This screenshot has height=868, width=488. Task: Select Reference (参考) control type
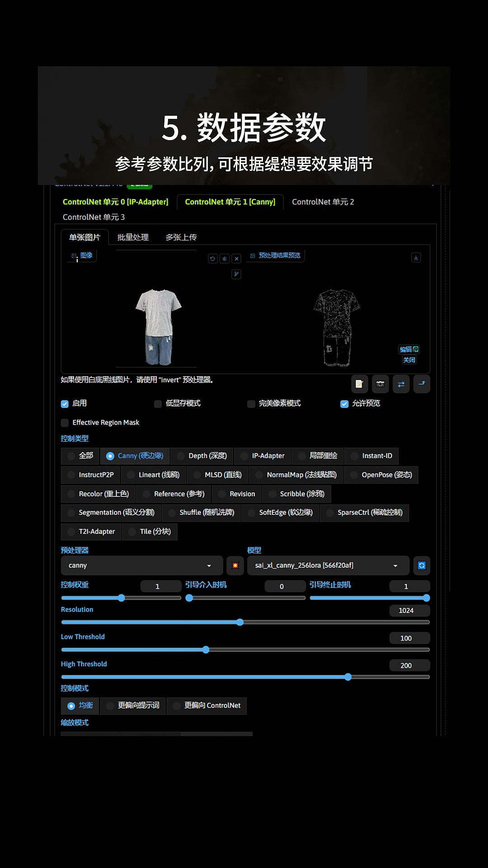click(174, 494)
